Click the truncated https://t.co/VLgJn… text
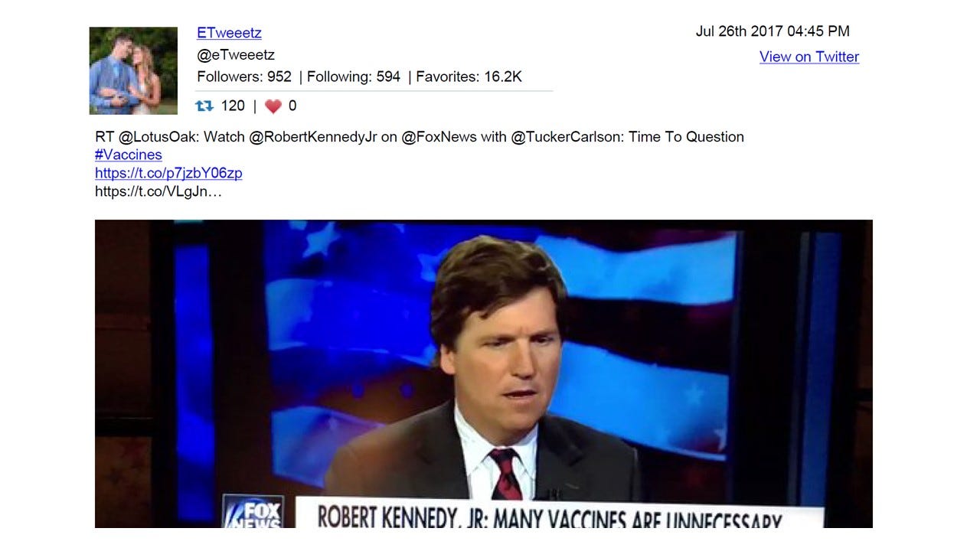The image size is (980, 551). 158,191
